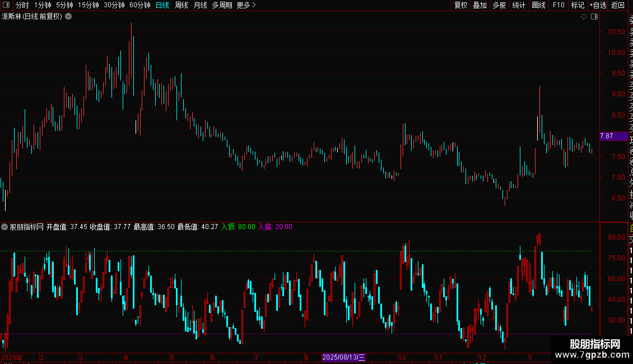Switch to the 月线 monthly tab

click(200, 5)
